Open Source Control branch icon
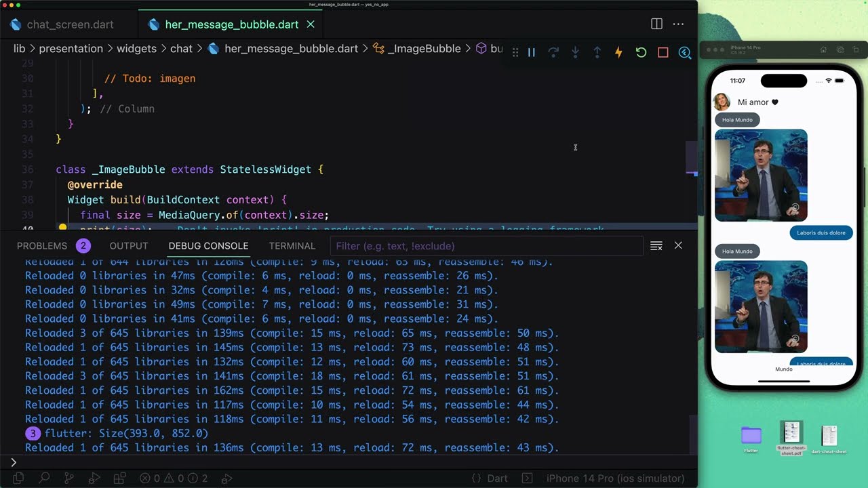 pos(69,479)
